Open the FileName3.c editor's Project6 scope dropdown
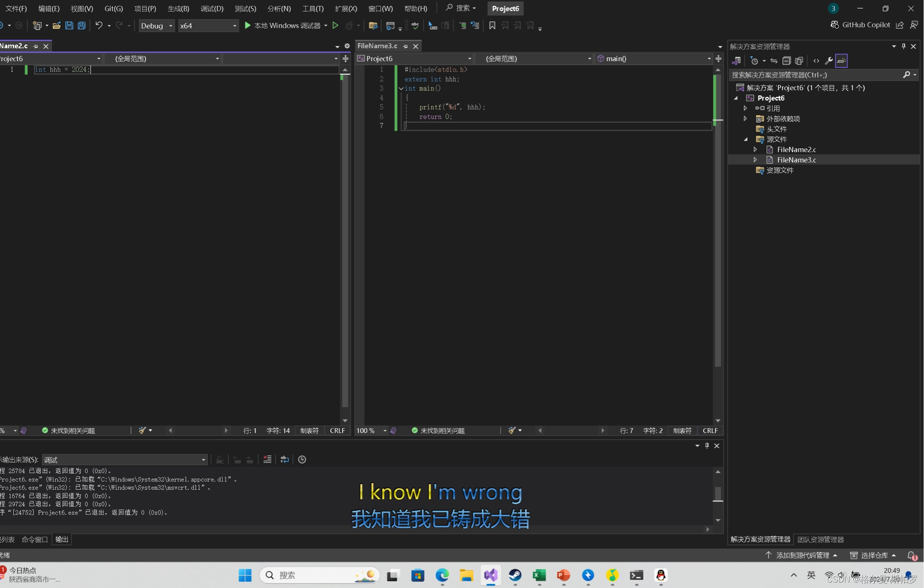 [x=414, y=58]
